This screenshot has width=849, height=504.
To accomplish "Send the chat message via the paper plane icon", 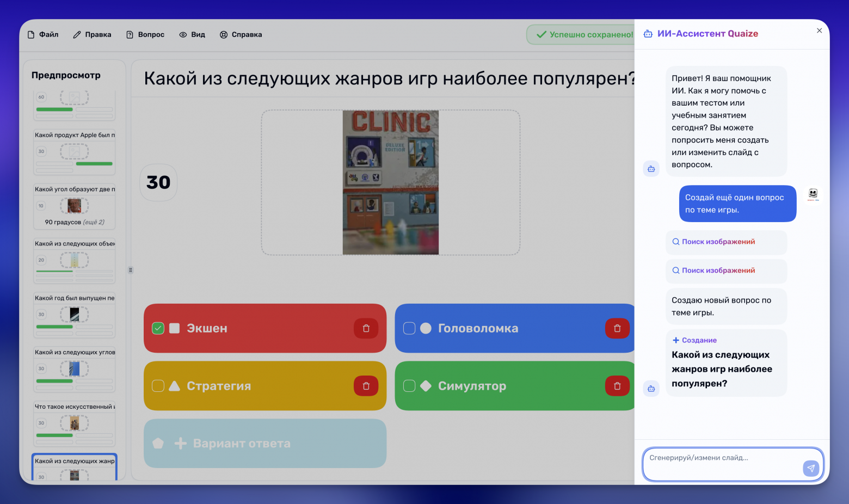I will (x=811, y=468).
